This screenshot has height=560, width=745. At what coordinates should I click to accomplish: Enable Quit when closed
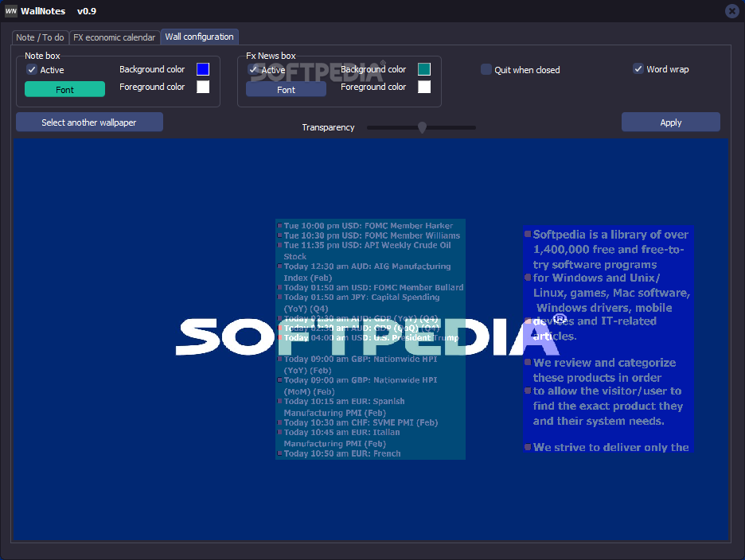486,69
